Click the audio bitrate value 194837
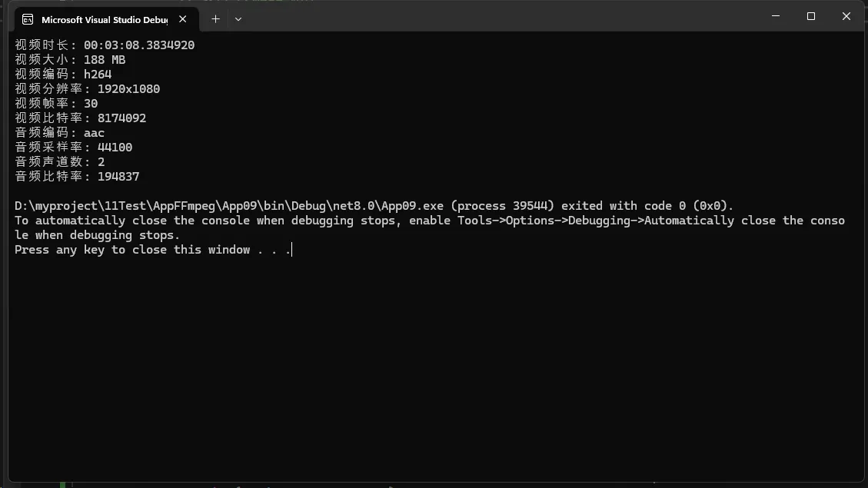The width and height of the screenshot is (868, 488). [x=118, y=177]
